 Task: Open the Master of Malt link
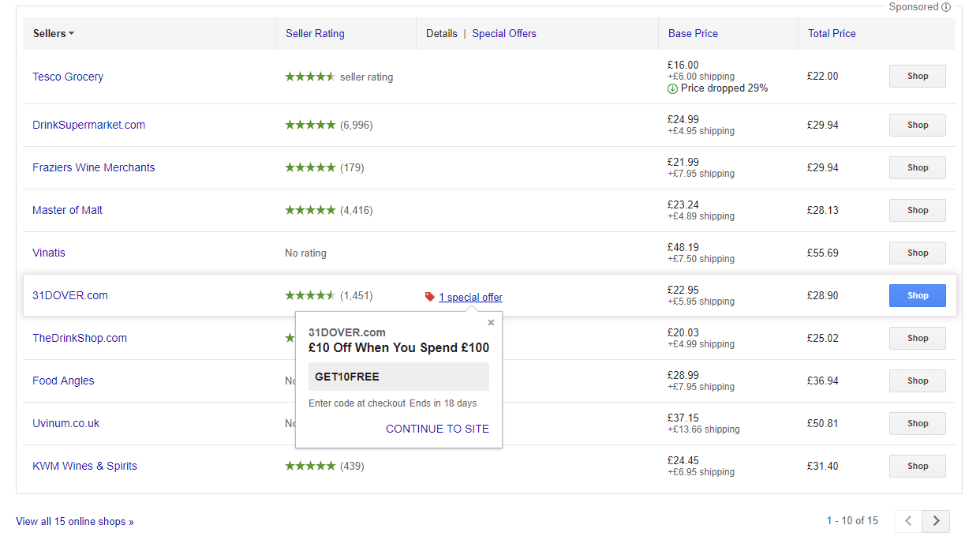pos(67,210)
